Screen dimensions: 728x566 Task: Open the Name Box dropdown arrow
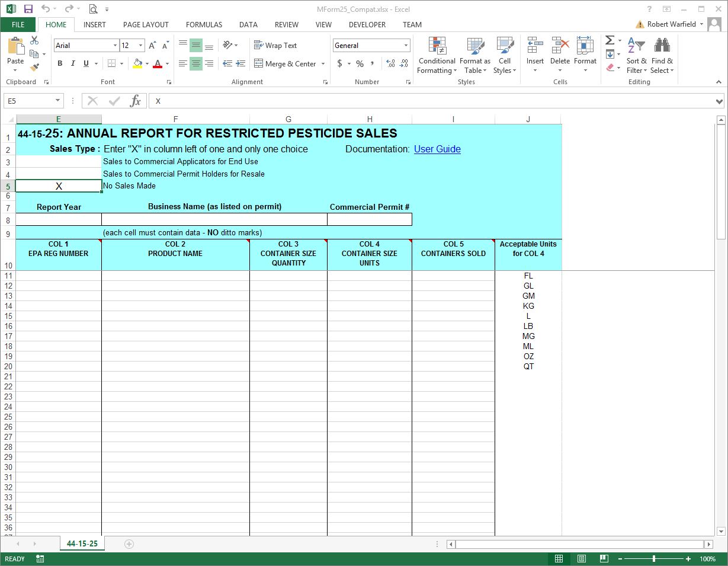pos(57,101)
